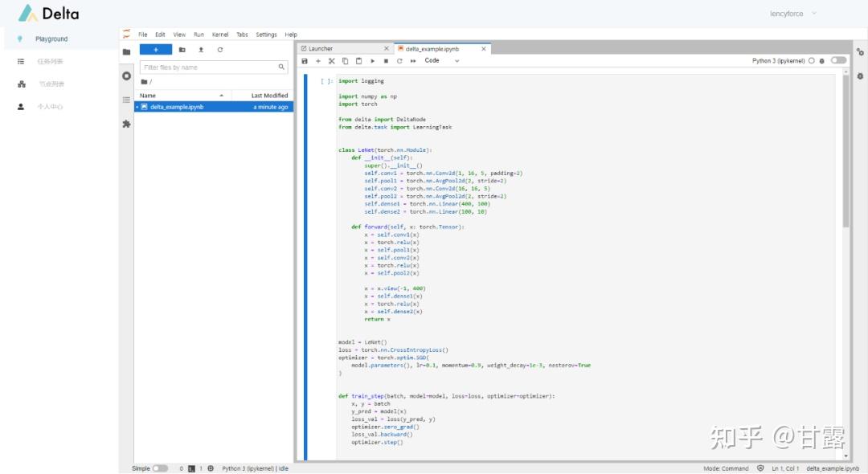
Task: Open the Kernel menu
Action: tap(219, 35)
